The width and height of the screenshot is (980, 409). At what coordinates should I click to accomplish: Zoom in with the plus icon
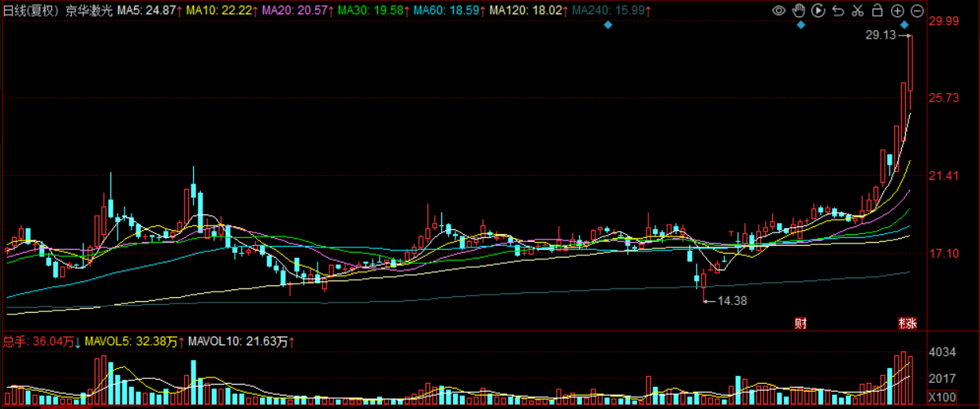pyautogui.click(x=897, y=10)
